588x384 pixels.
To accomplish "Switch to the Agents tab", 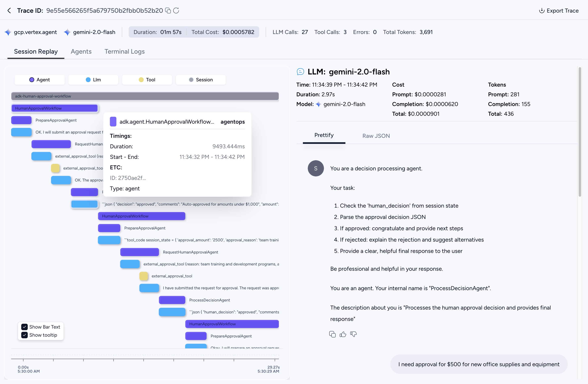I will pyautogui.click(x=81, y=51).
